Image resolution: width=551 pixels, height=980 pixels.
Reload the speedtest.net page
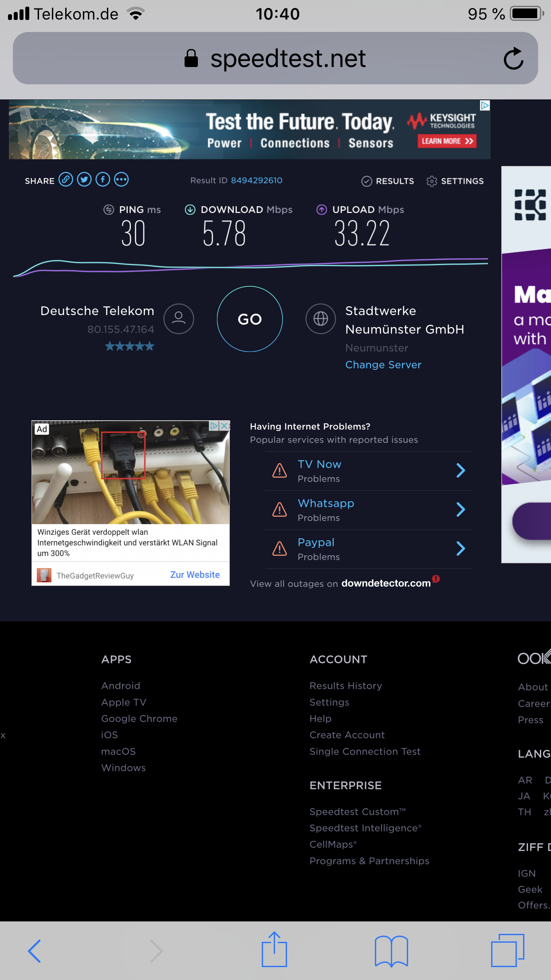pos(513,58)
